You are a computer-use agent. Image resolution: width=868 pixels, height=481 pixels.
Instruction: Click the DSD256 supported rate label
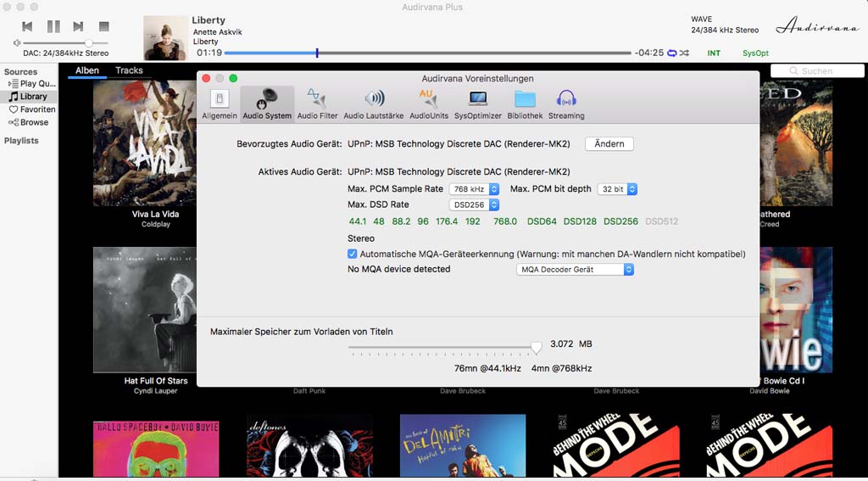point(620,221)
